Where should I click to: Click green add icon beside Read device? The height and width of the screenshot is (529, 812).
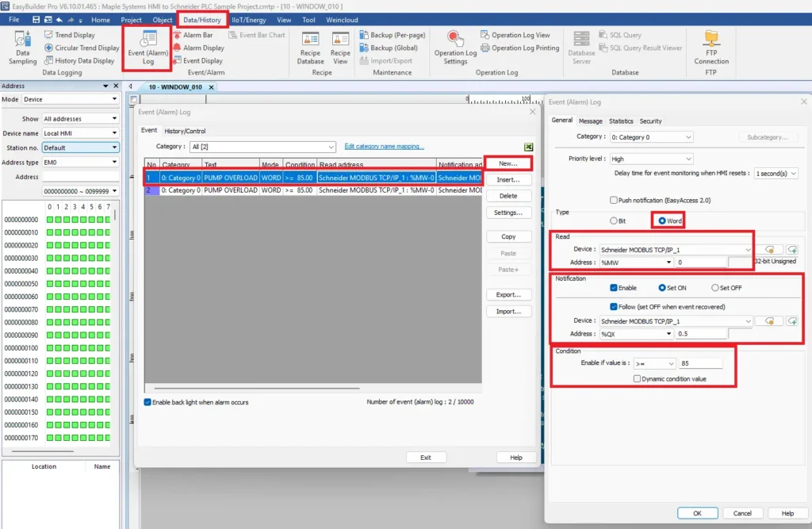point(792,250)
